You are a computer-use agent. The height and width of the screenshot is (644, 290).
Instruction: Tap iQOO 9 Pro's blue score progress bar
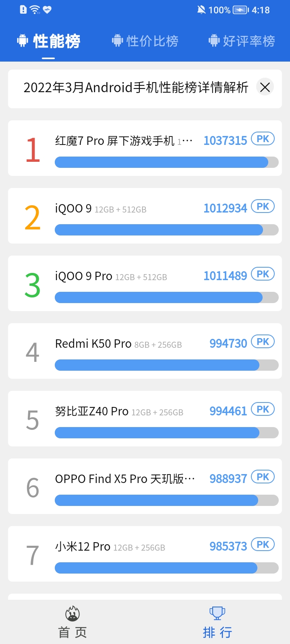159,297
